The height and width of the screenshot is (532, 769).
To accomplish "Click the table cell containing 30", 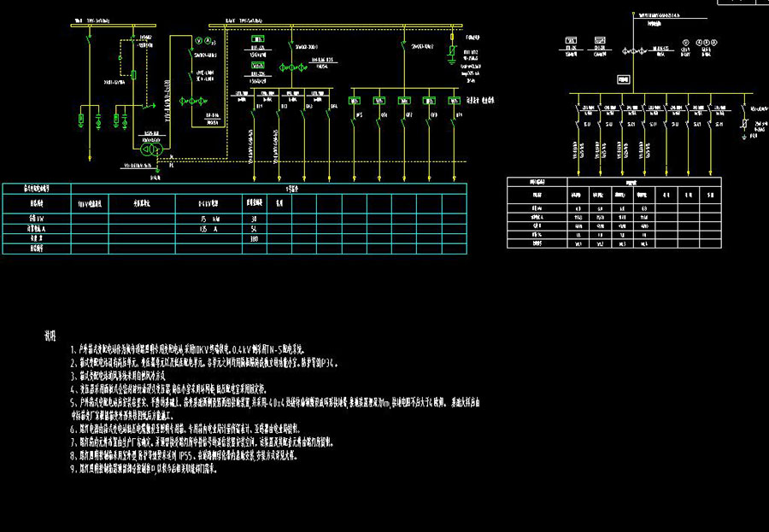I will pos(254,219).
